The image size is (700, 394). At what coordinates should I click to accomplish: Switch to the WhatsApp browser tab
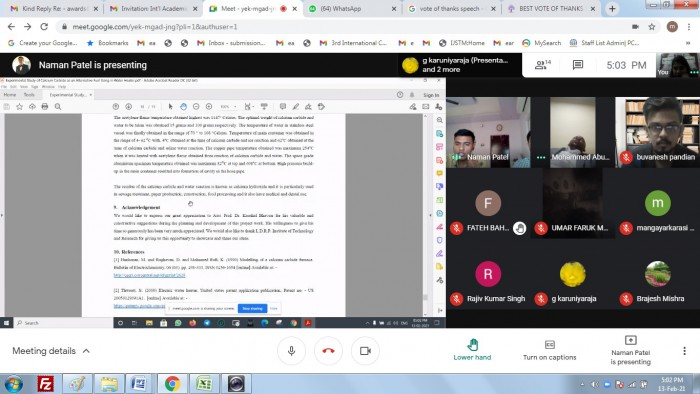point(353,8)
